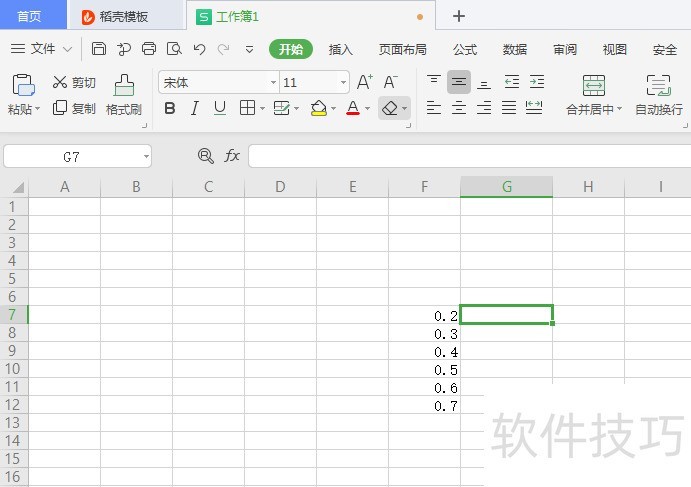Screen dimensions: 691x487
Task: Decrease font size with A- icon
Action: click(390, 82)
